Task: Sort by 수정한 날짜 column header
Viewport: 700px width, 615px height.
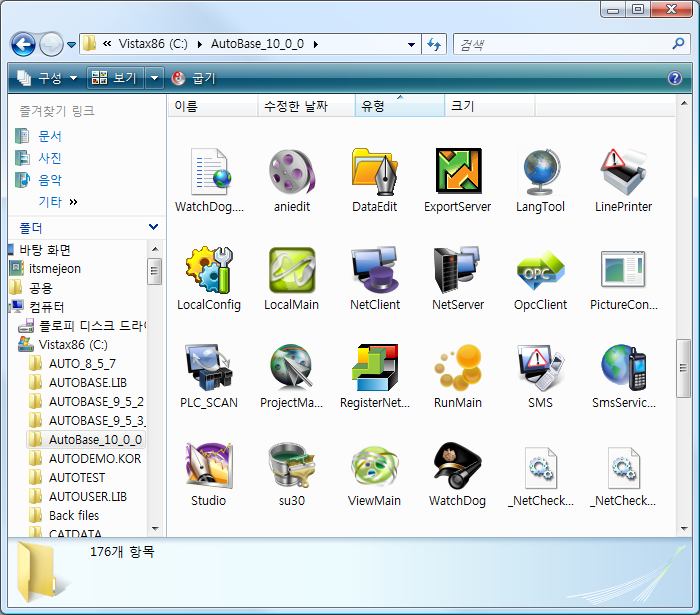Action: [x=304, y=106]
